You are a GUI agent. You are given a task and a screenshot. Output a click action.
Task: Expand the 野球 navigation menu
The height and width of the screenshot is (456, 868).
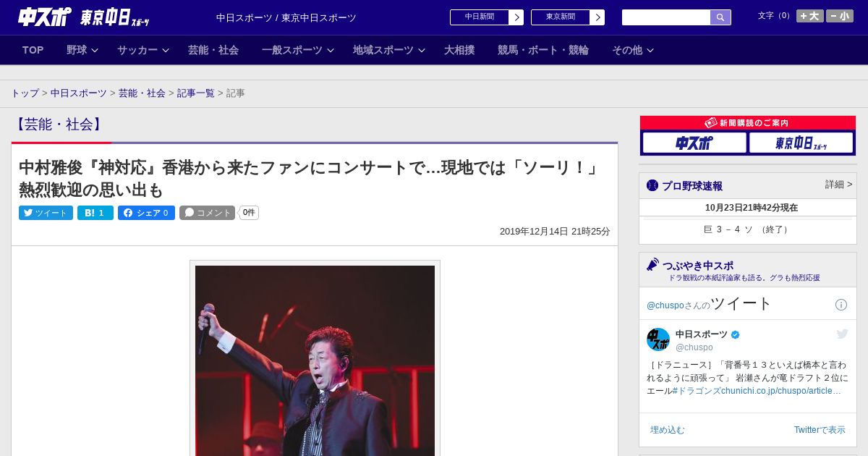click(x=82, y=50)
